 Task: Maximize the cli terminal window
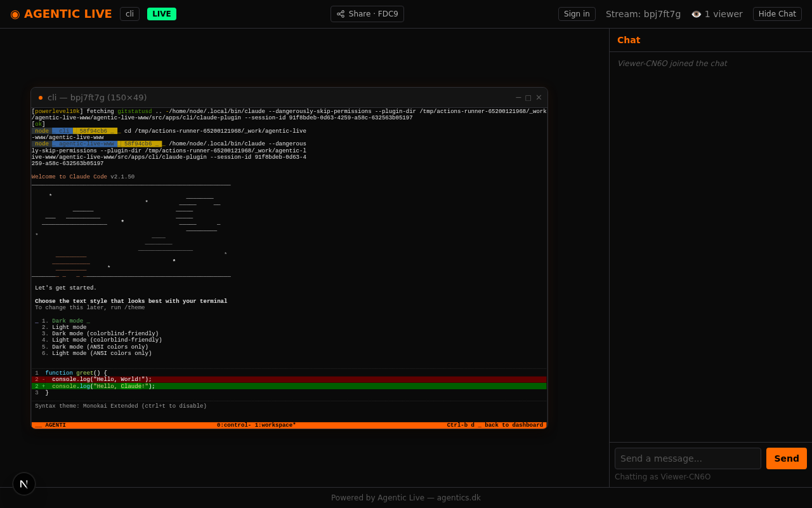pyautogui.click(x=528, y=98)
